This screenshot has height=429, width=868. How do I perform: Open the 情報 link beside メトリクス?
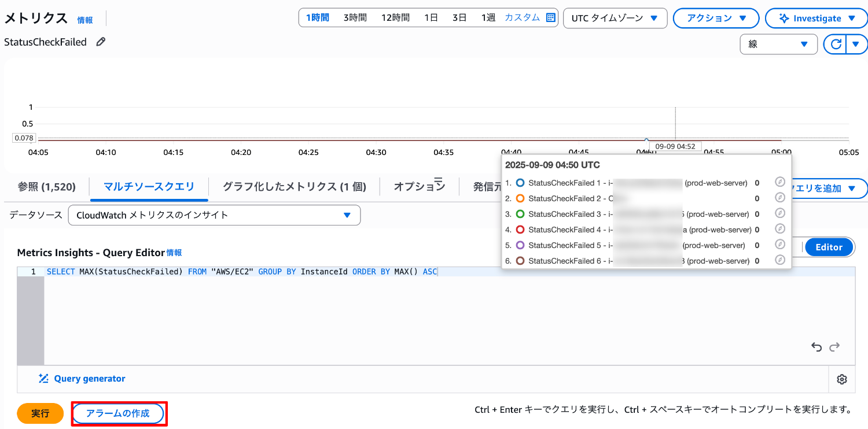point(85,20)
